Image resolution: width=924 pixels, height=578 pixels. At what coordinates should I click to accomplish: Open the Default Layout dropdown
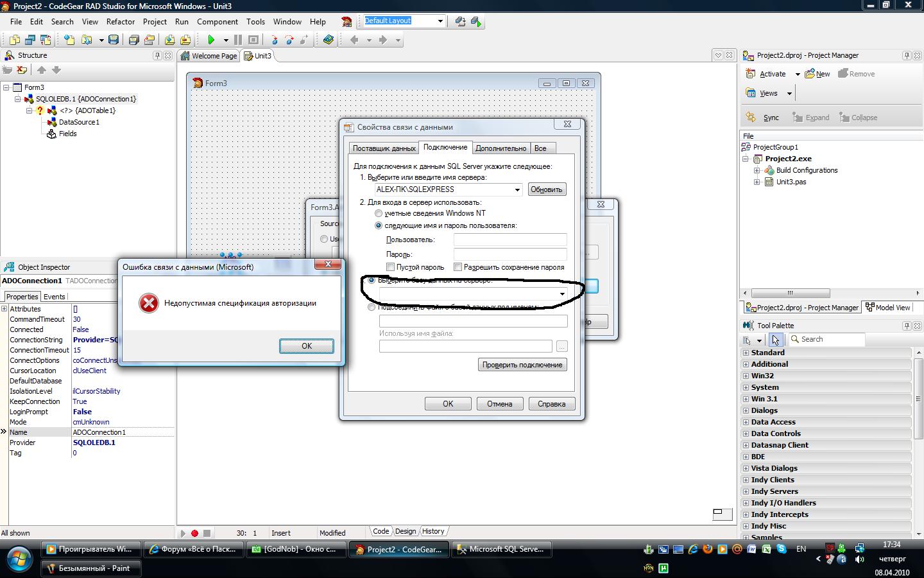pos(440,21)
